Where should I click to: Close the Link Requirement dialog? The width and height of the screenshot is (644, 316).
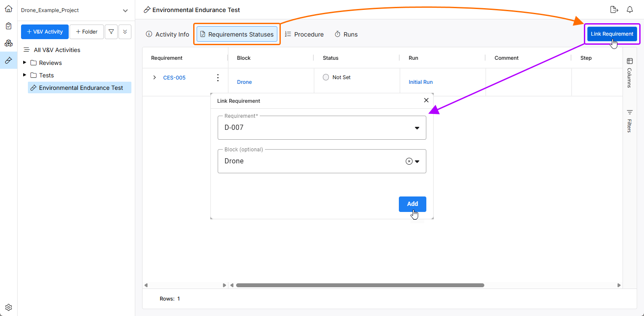[426, 100]
